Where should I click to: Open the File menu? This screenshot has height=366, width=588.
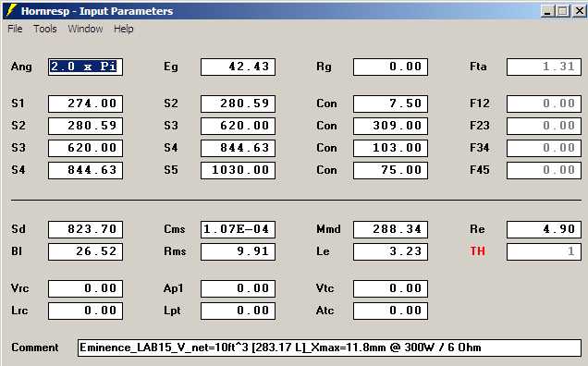click(15, 29)
